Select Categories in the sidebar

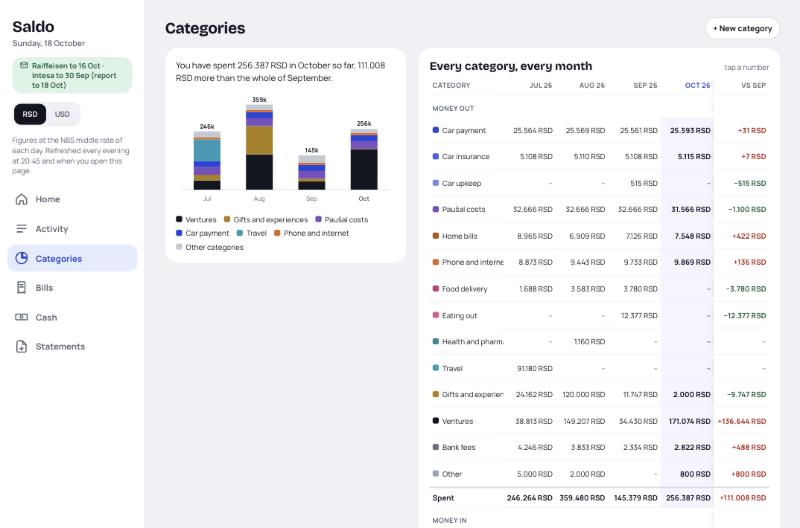72,258
